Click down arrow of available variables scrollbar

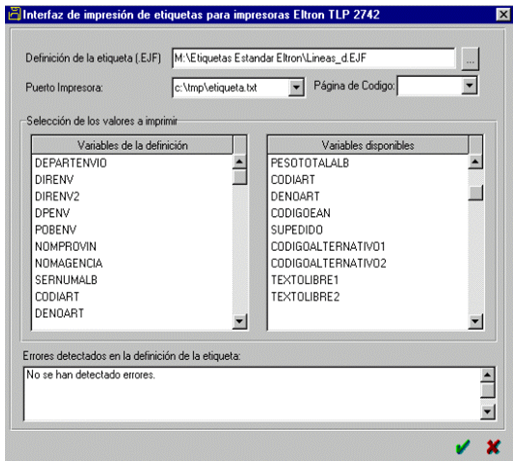475,321
